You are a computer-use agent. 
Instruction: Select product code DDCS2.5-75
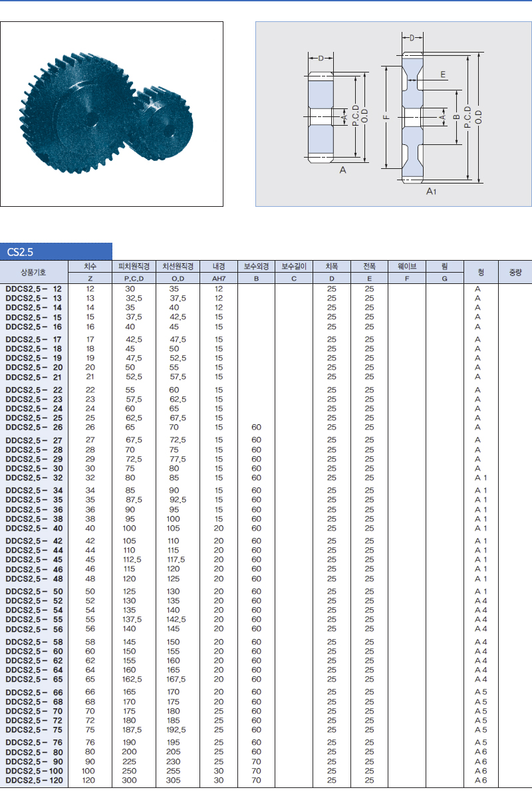pos(33,730)
